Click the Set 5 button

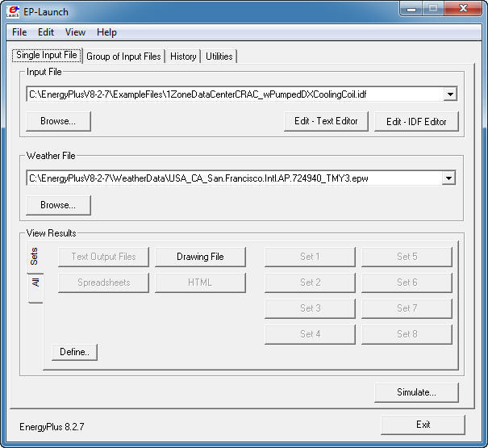[407, 257]
